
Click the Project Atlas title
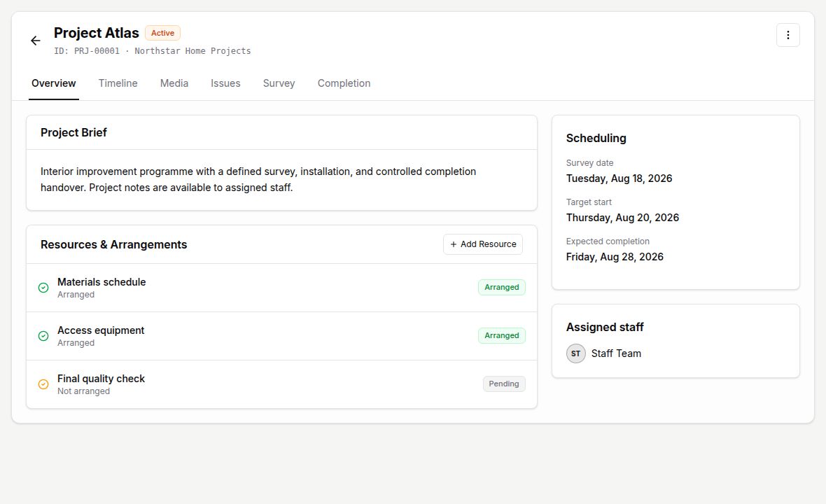tap(97, 33)
